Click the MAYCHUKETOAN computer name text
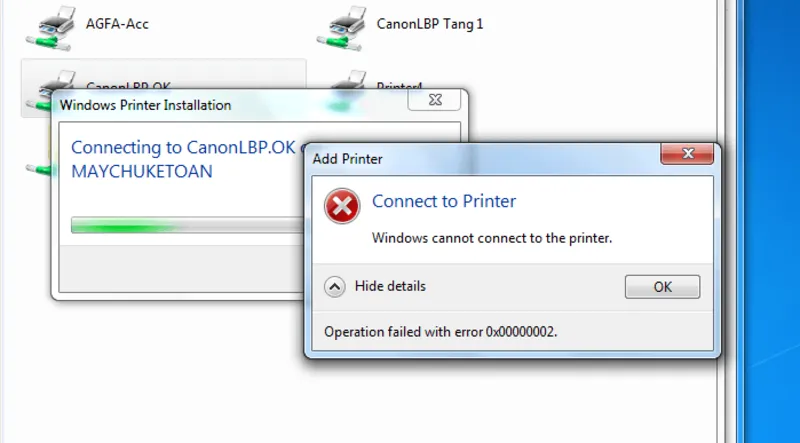This screenshot has height=443, width=800. click(142, 171)
